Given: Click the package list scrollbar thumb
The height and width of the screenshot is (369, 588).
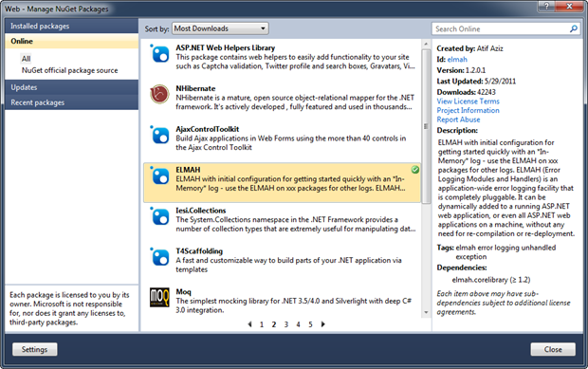Looking at the screenshot, I should 426,126.
